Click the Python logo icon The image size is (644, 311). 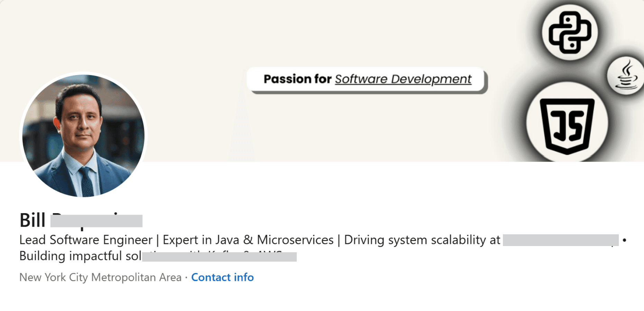coord(570,32)
